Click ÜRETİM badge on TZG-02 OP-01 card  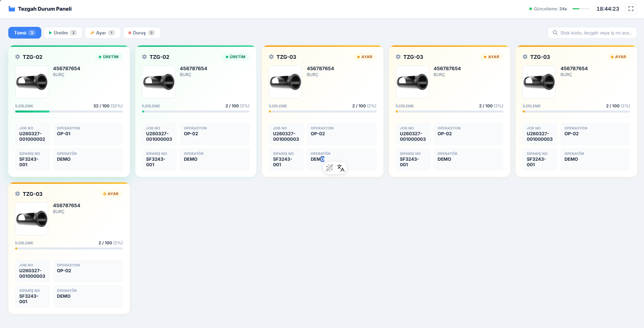point(108,57)
